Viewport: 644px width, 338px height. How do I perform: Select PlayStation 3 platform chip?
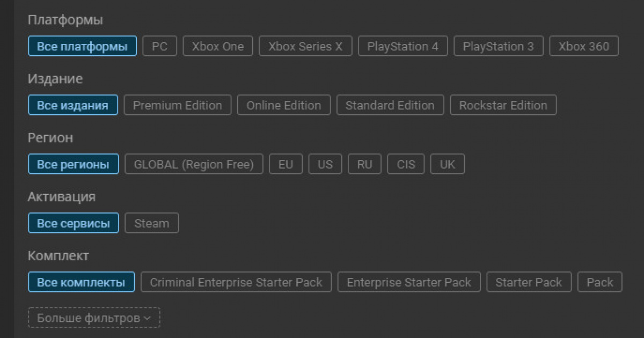[499, 46]
